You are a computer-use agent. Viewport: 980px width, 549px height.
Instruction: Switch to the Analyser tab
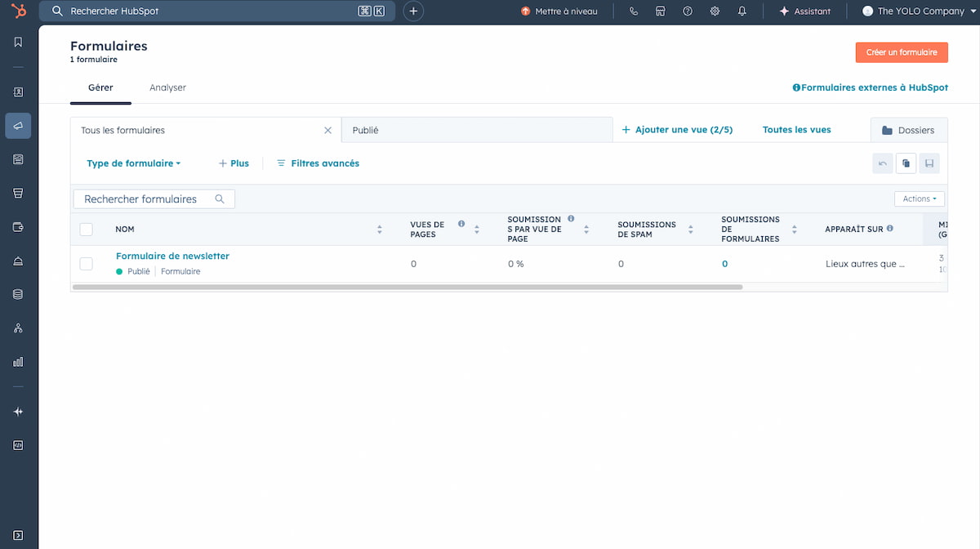(167, 87)
